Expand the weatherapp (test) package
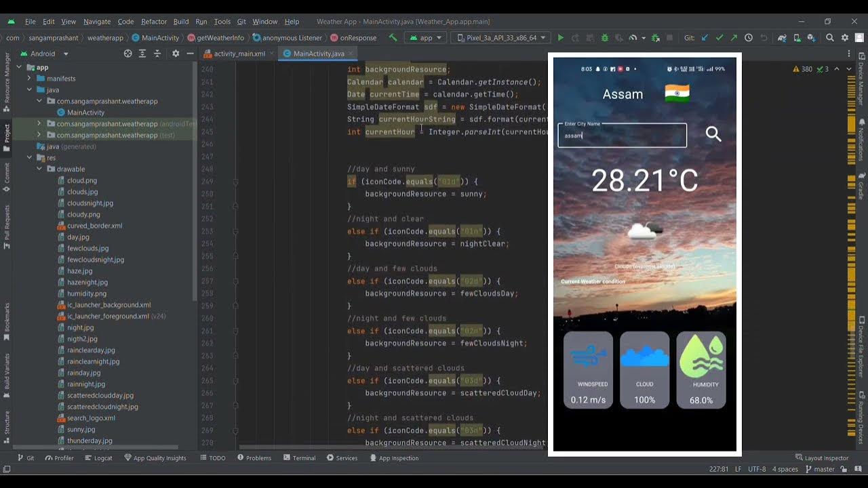Viewport: 868px width, 488px height. 40,135
